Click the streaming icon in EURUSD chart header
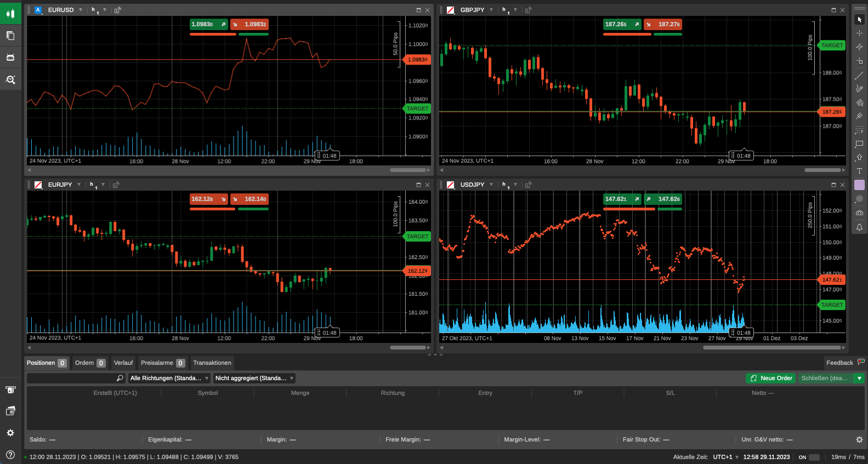This screenshot has width=868, height=464. click(x=117, y=10)
